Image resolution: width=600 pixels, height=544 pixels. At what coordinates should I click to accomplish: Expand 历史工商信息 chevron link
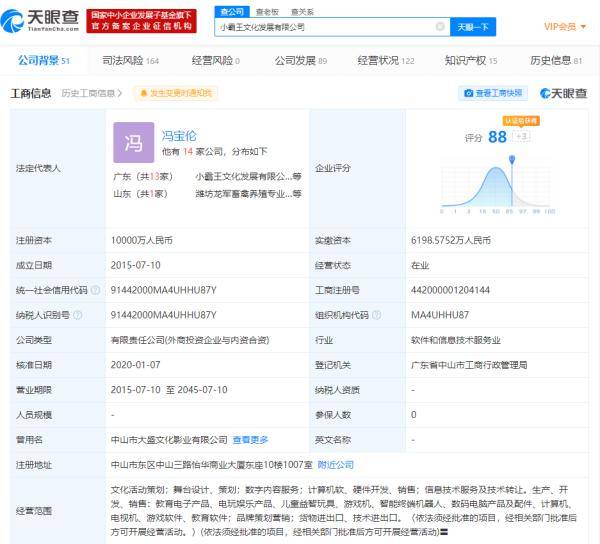coord(91,93)
